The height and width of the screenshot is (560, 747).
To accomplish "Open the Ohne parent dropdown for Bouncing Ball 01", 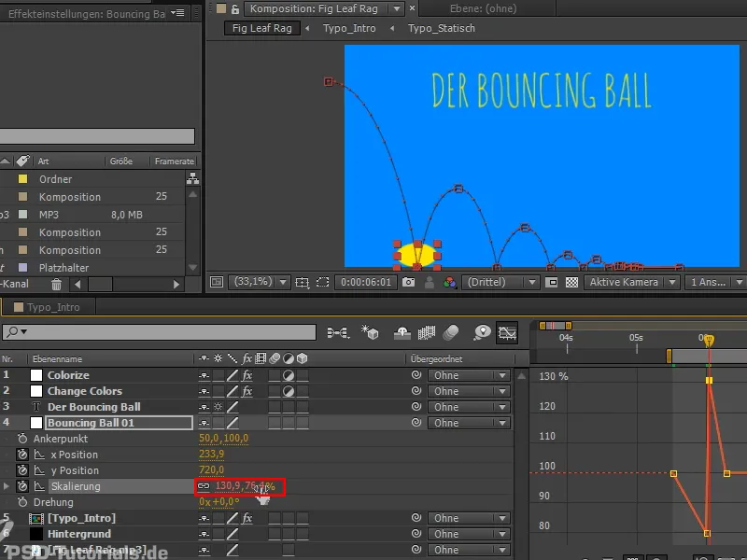I will 468,423.
